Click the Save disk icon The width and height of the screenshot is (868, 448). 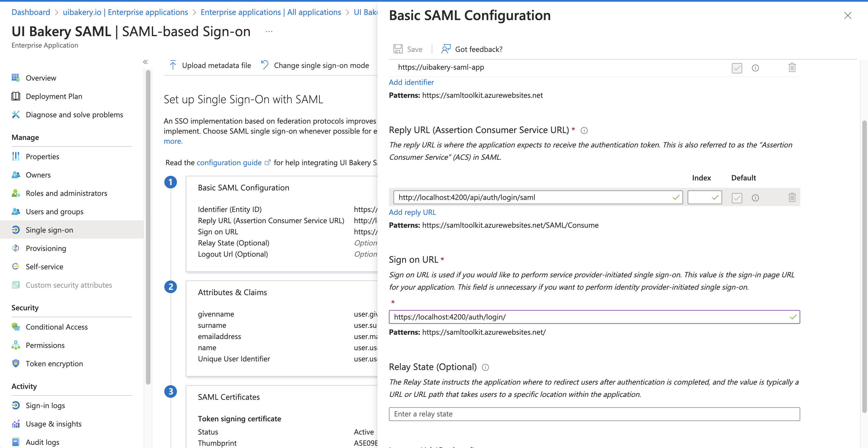[398, 49]
